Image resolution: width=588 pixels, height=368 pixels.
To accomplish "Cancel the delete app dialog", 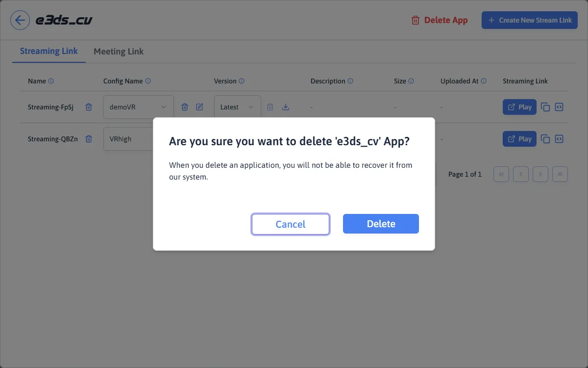I will tap(291, 224).
